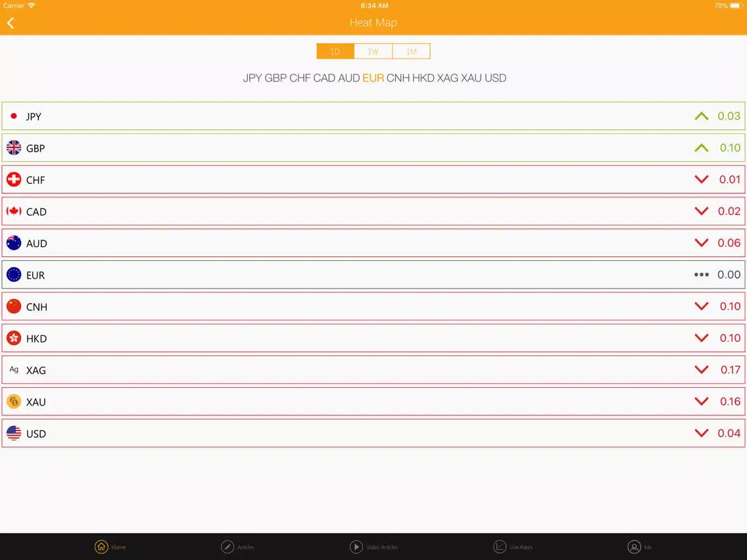The width and height of the screenshot is (747, 560).
Task: Click the red down arrow in CNH row
Action: [701, 306]
